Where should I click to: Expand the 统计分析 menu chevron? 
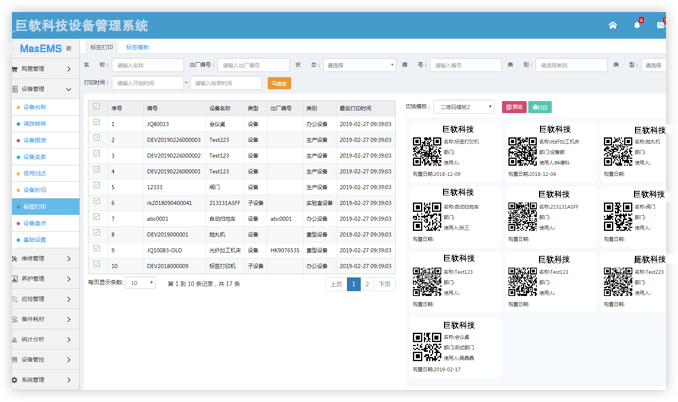(69, 339)
